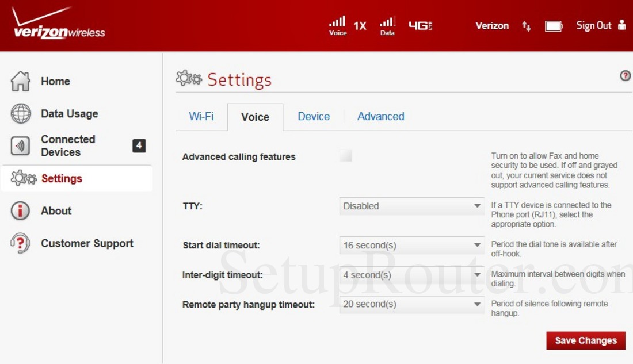The height and width of the screenshot is (364, 633).
Task: Click the data transfer arrows icon
Action: coord(525,26)
